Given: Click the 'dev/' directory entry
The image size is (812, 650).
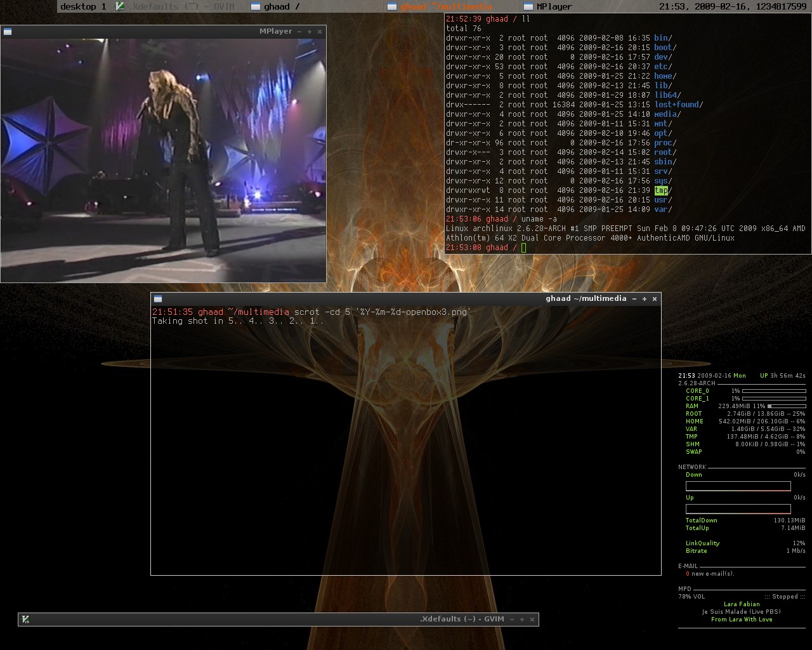Looking at the screenshot, I should coord(663,57).
